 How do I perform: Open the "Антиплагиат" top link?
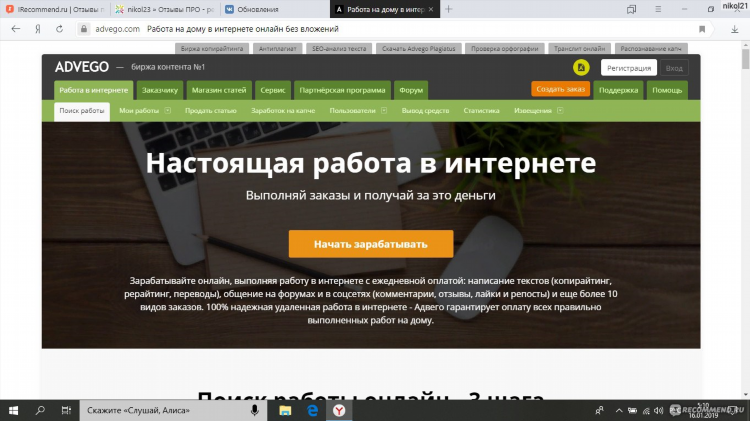[277, 48]
